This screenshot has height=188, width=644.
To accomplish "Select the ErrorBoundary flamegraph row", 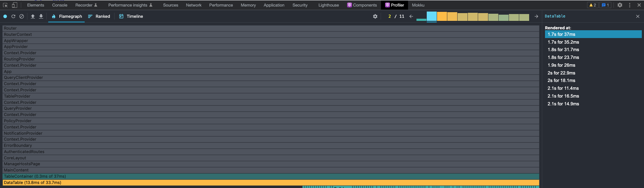I will (271, 146).
